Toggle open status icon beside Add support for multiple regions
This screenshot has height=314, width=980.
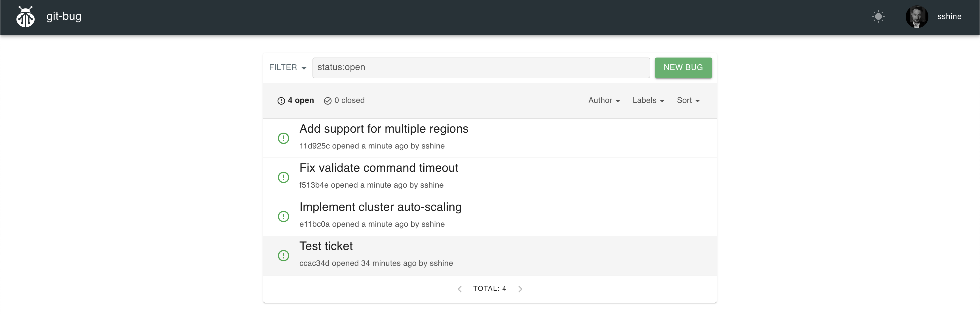tap(284, 138)
